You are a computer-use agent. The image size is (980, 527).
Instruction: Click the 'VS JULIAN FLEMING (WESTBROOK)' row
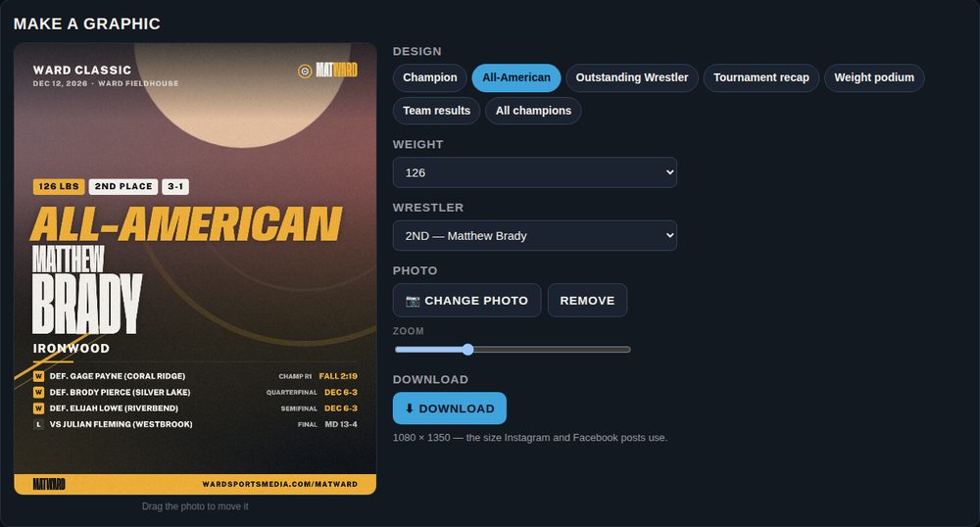coord(195,424)
